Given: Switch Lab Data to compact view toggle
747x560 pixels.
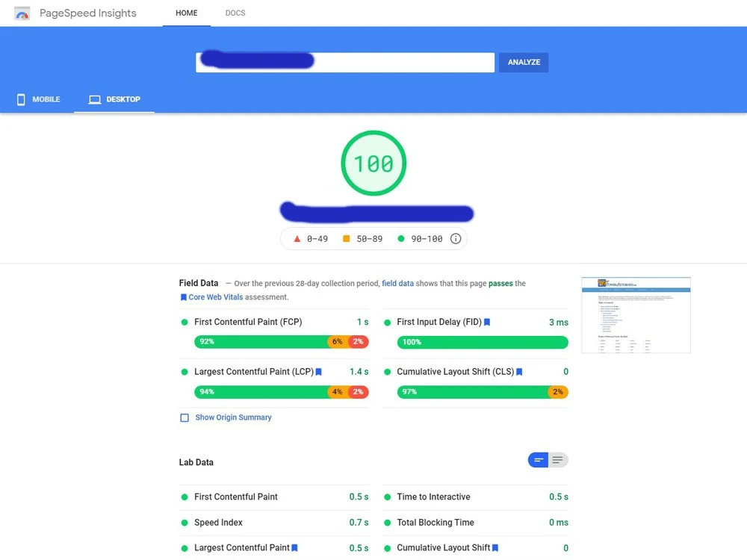Looking at the screenshot, I should [x=539, y=460].
